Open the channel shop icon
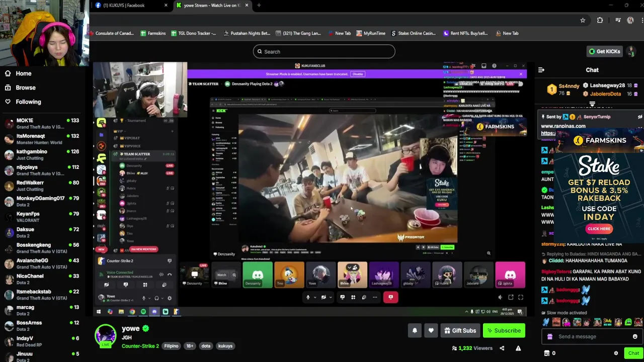Screen dimensions: 644x362 pos(547,353)
